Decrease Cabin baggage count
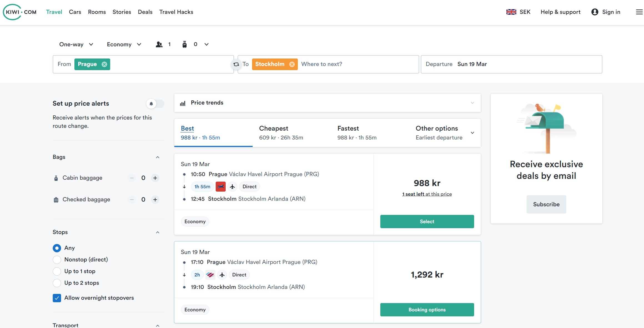The image size is (644, 328). point(132,178)
